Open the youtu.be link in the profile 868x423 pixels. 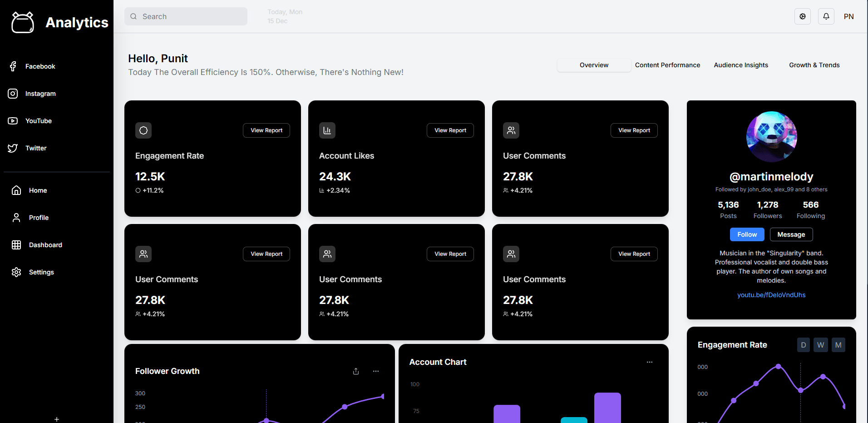(771, 295)
